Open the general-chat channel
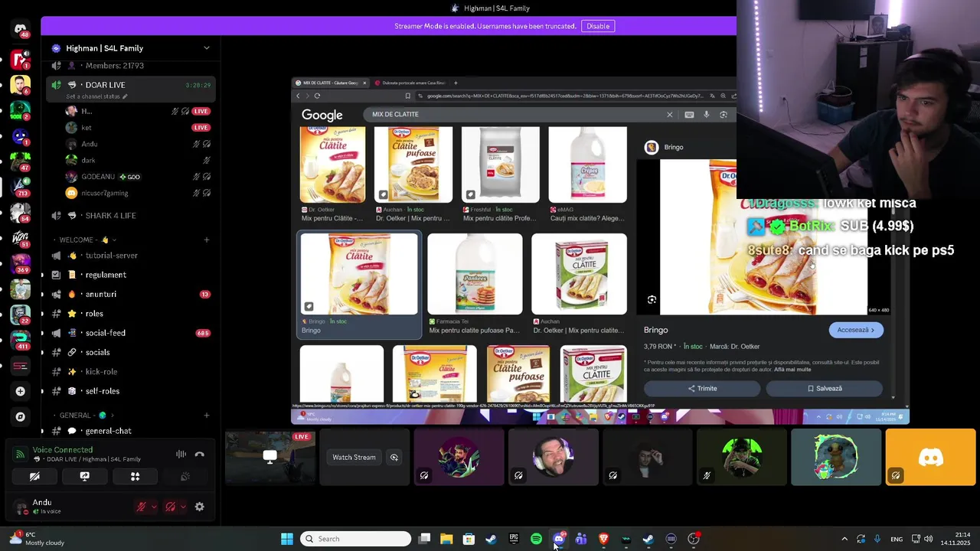The image size is (980, 551). (x=130, y=431)
